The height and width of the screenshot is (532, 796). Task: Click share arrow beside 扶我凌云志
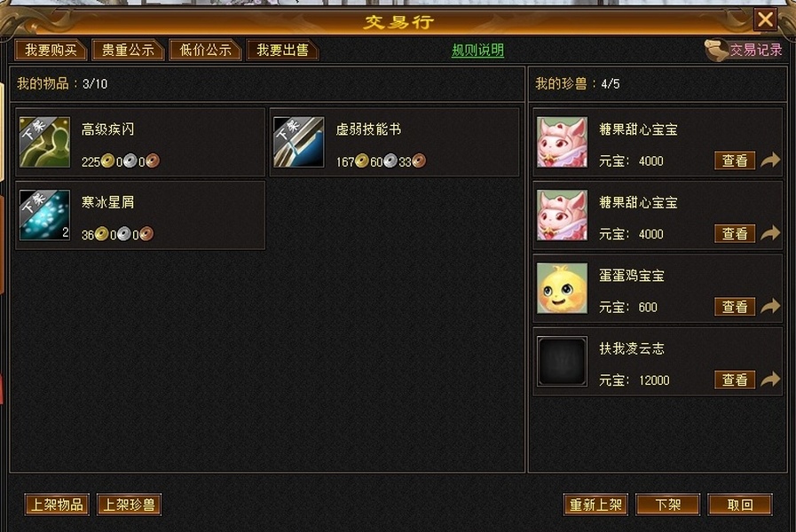click(x=770, y=379)
